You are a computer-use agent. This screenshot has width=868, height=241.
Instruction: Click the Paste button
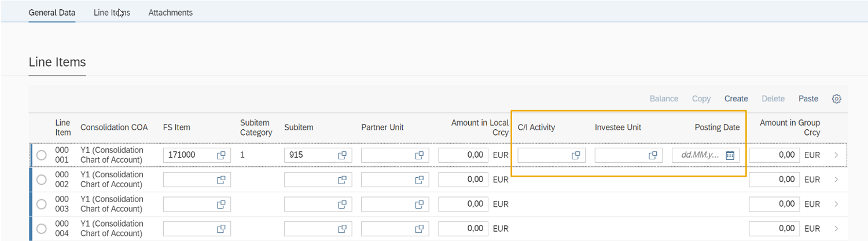[808, 99]
